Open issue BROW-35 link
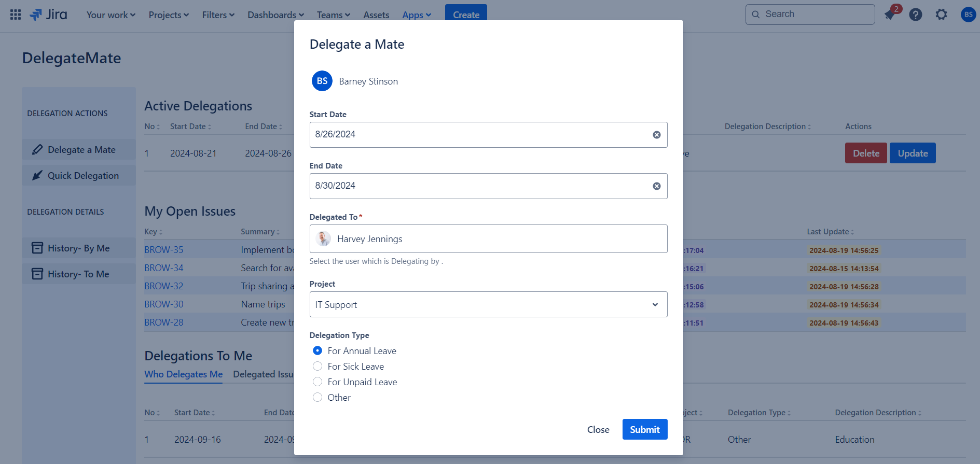Viewport: 980px width, 464px height. coord(164,250)
